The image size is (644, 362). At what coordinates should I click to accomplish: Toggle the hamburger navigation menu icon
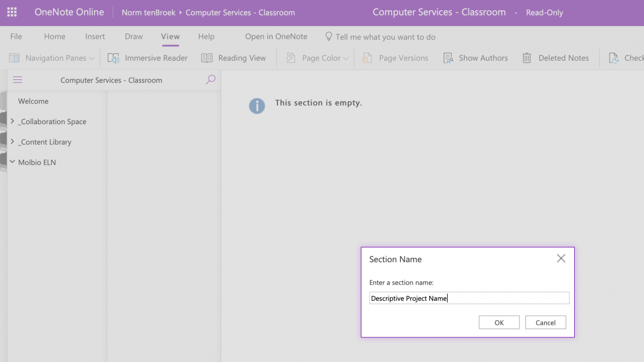[17, 80]
